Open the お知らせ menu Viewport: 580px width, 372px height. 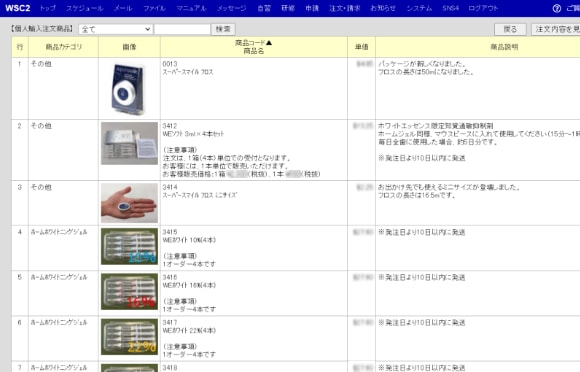click(x=383, y=8)
